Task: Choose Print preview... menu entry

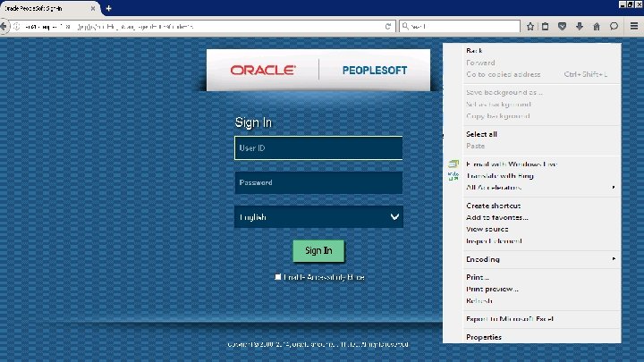Action: point(492,289)
